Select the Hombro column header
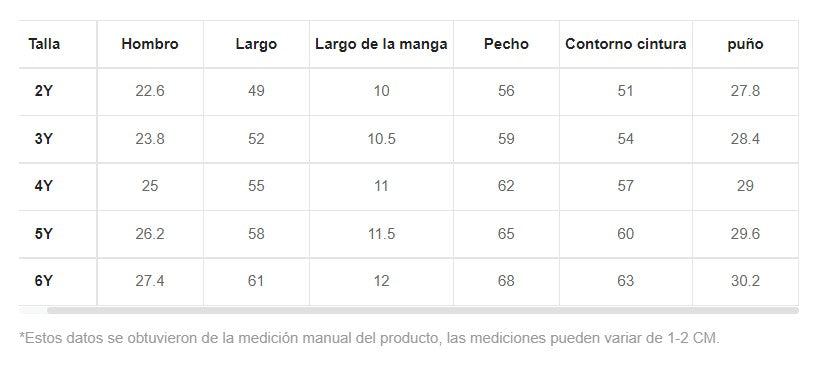Viewport: 817px width, 372px height. (x=150, y=44)
